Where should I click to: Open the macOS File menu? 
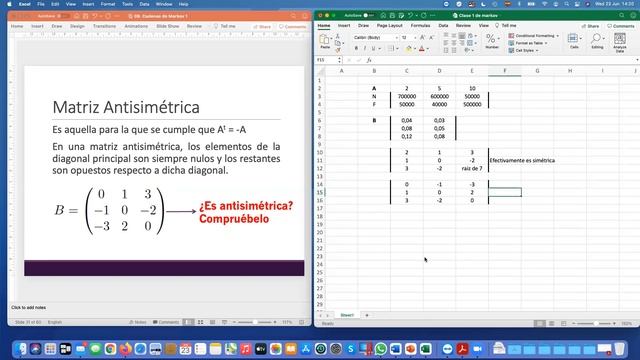point(41,4)
